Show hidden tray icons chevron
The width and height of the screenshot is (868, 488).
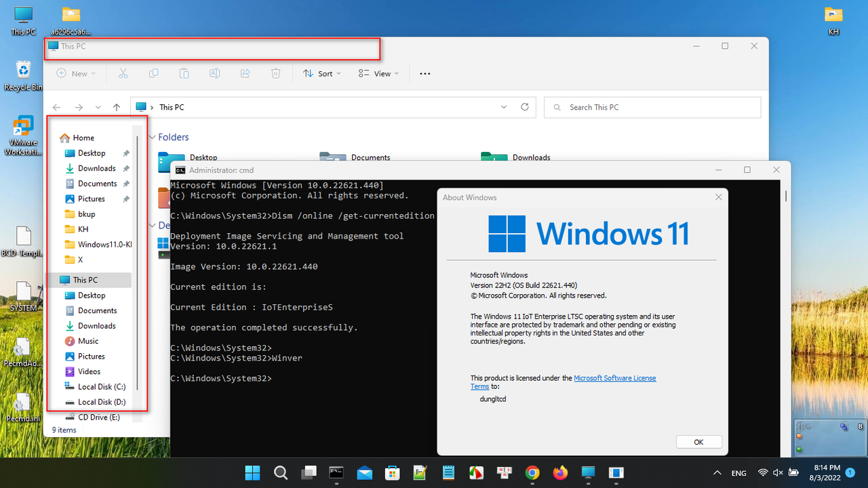click(x=717, y=472)
